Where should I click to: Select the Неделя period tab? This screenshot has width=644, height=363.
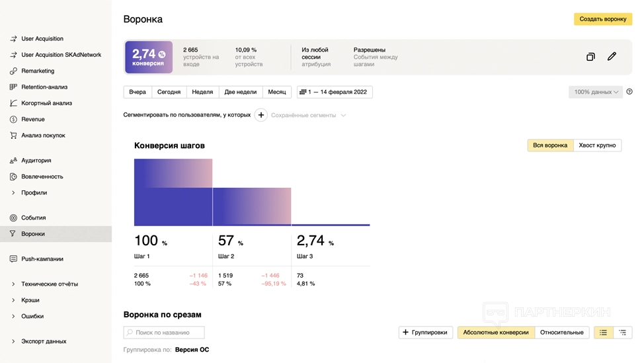click(x=202, y=92)
